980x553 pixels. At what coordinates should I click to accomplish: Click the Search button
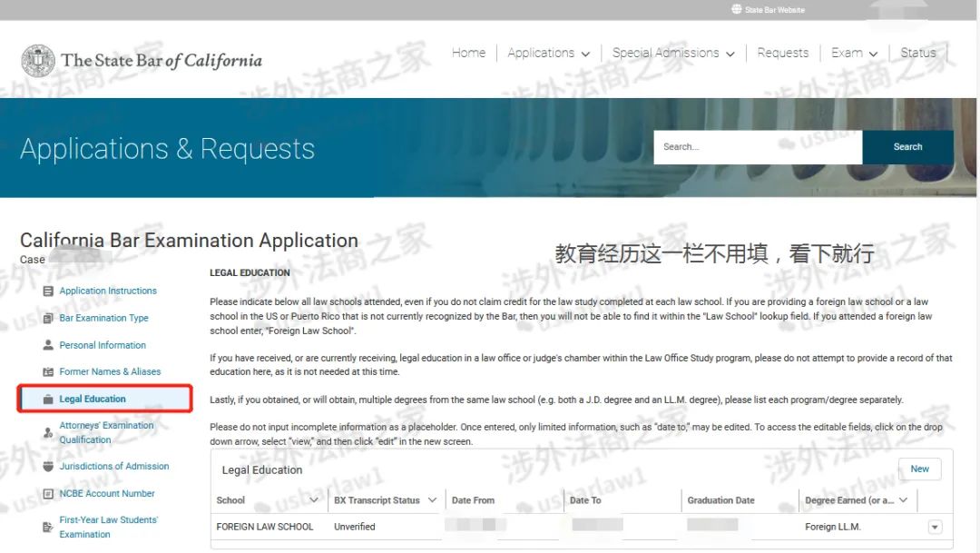pos(907,147)
